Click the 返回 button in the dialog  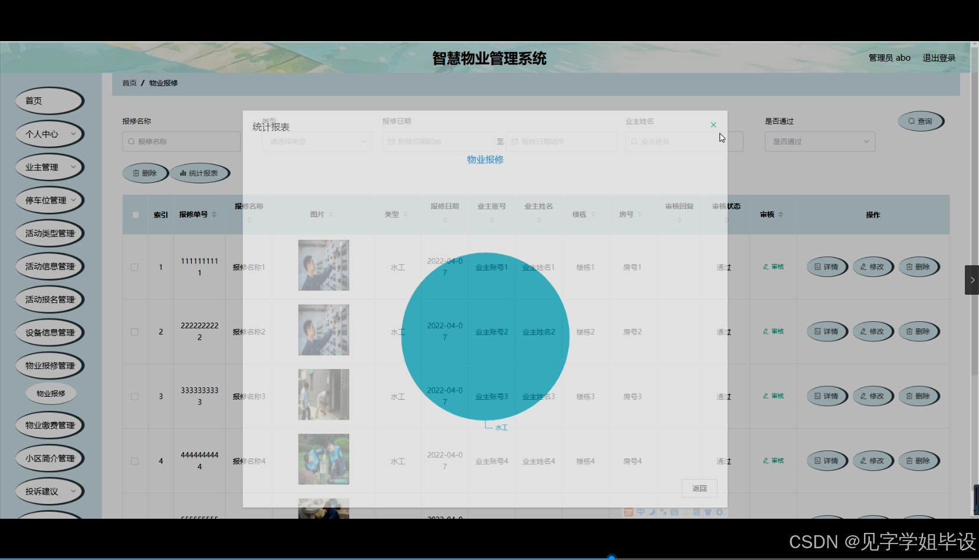point(699,488)
